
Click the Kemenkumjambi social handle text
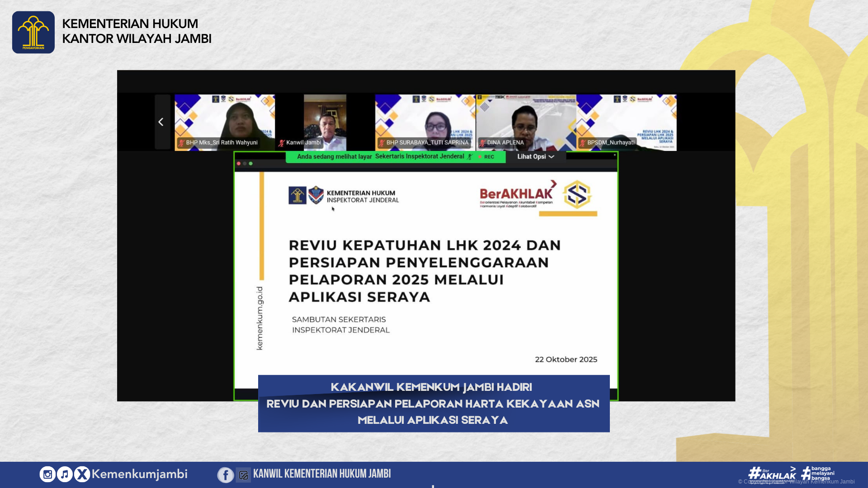tap(139, 474)
